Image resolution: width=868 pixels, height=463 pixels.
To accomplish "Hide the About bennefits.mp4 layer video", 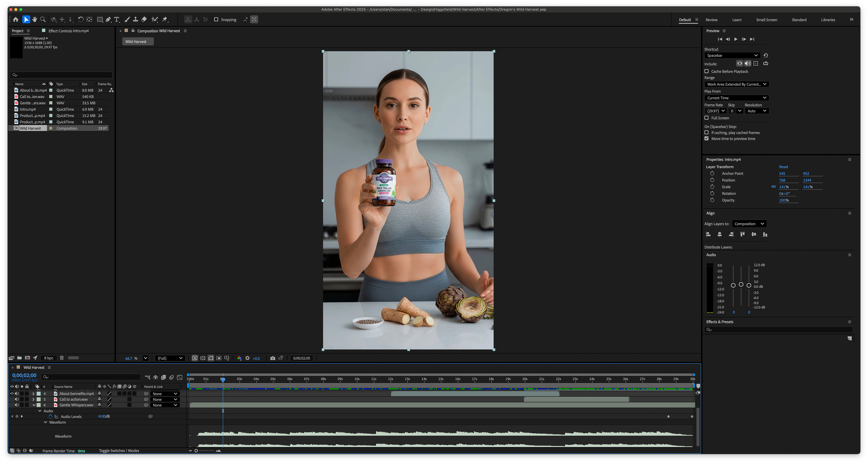I will pos(12,394).
